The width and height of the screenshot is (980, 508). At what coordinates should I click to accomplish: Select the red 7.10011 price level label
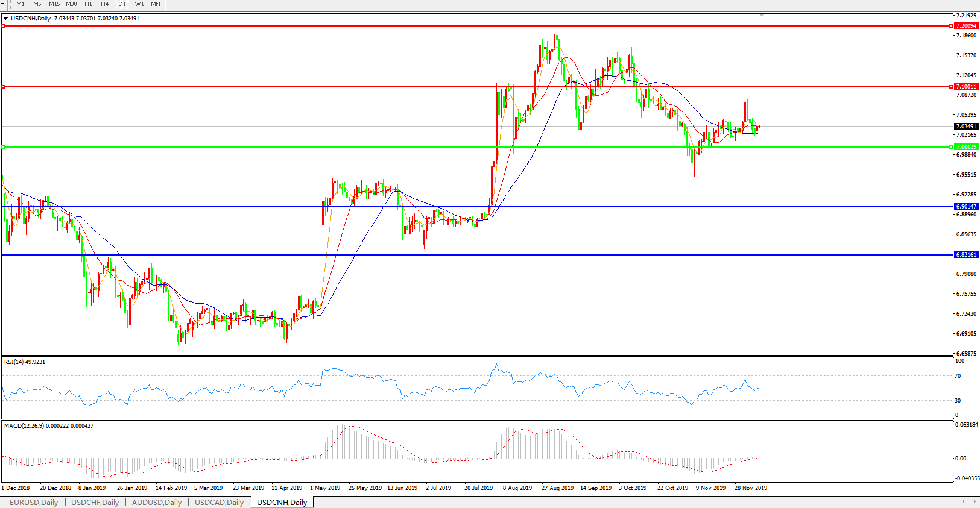coord(966,87)
